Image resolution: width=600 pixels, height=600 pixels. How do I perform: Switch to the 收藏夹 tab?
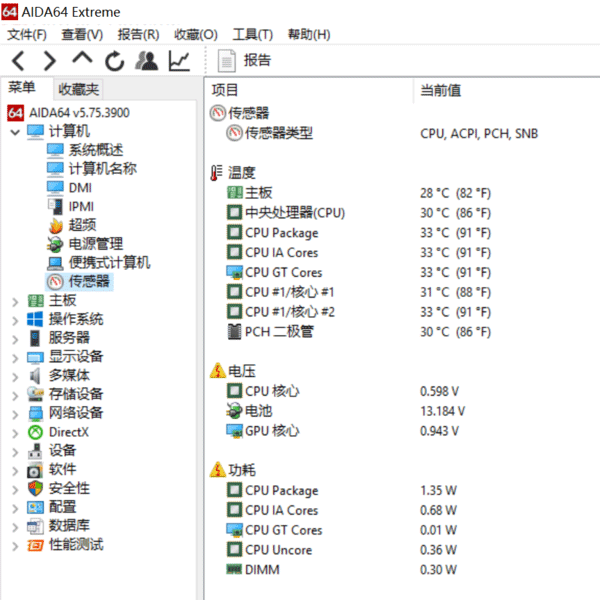tap(78, 90)
